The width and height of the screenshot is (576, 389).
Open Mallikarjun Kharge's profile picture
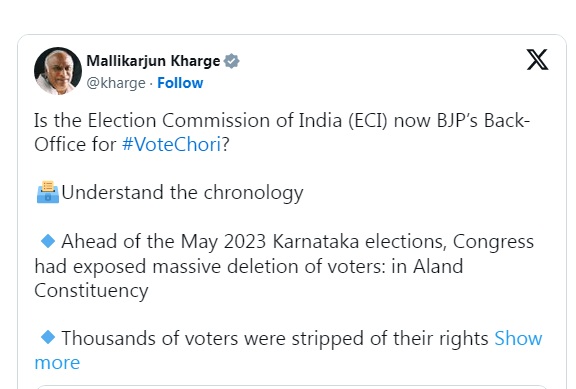coord(58,71)
